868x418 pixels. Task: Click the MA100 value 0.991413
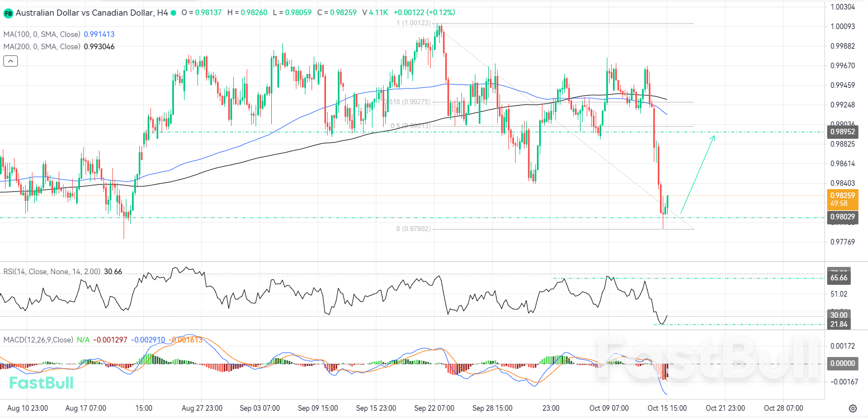[x=99, y=34]
